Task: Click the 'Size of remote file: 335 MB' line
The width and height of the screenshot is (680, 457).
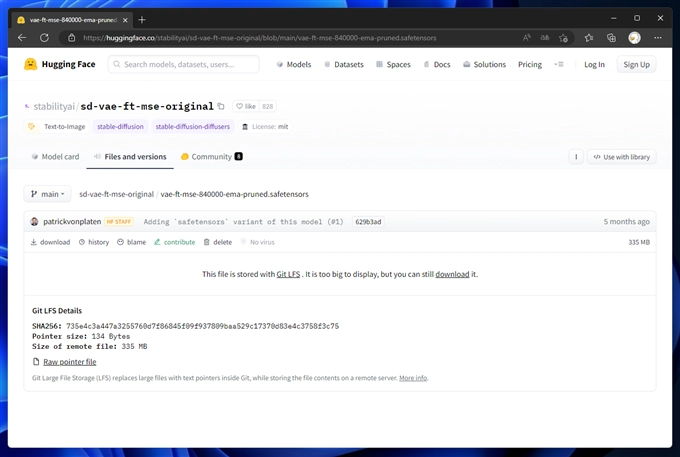Action: pyautogui.click(x=90, y=346)
